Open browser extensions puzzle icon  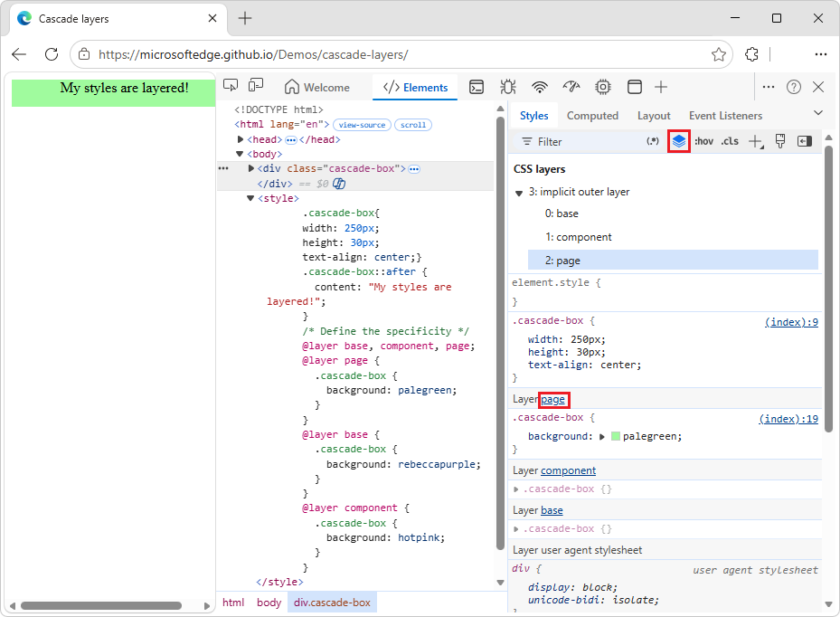tap(751, 54)
